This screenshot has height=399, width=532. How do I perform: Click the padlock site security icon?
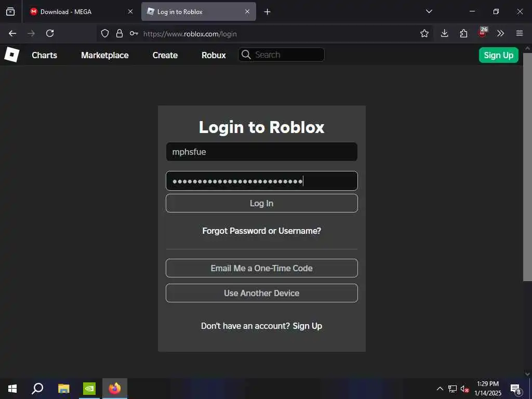(119, 33)
